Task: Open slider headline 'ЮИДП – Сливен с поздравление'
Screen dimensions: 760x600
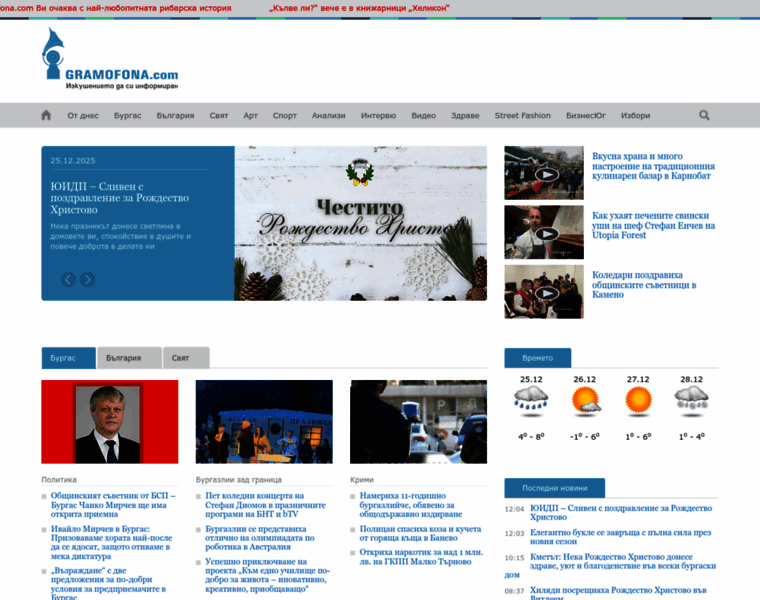Action: [x=120, y=198]
